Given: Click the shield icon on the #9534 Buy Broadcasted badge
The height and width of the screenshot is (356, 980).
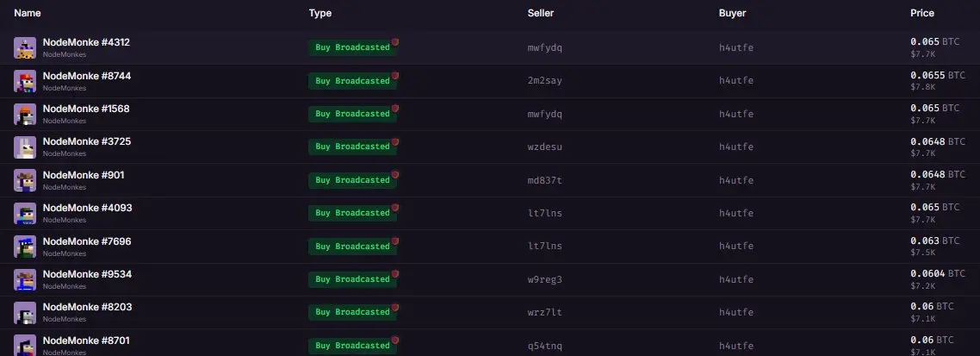Looking at the screenshot, I should tap(395, 274).
